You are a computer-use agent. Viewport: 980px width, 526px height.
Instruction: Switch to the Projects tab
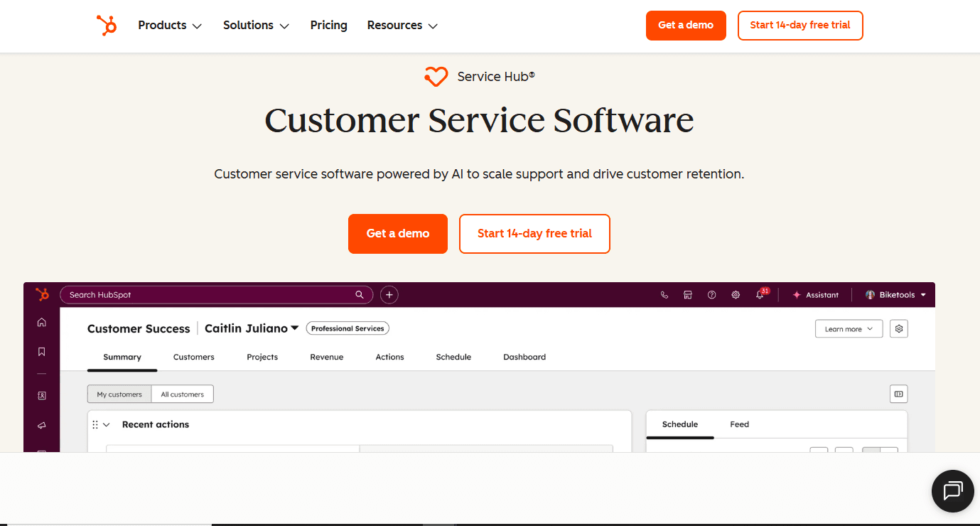tap(262, 357)
